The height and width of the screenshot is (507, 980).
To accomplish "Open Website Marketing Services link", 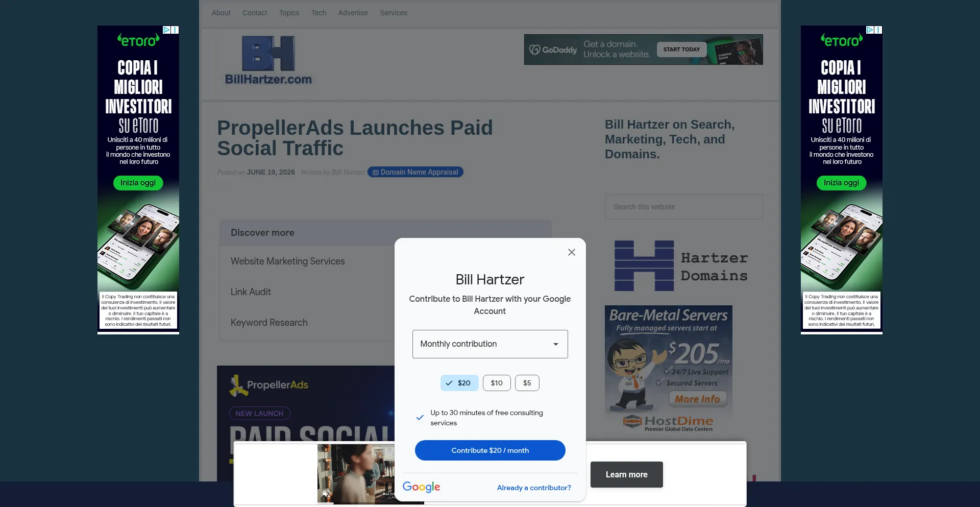I will [x=287, y=261].
